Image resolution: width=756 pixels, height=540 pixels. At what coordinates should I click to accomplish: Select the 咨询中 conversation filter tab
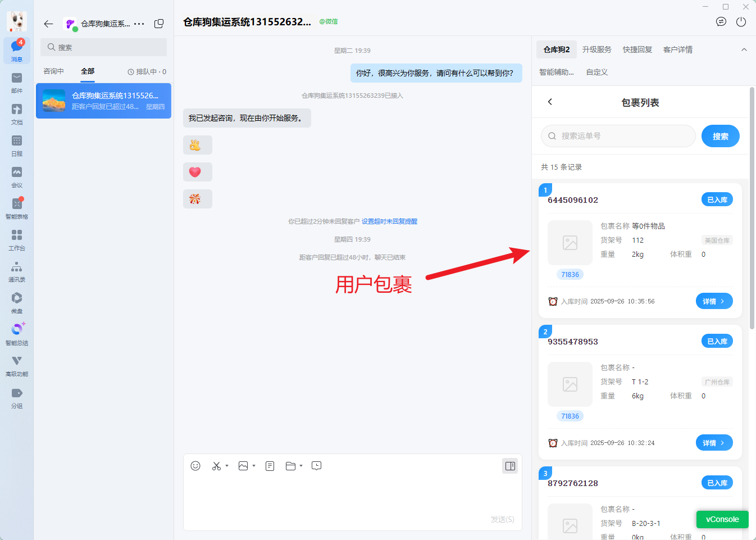click(53, 71)
